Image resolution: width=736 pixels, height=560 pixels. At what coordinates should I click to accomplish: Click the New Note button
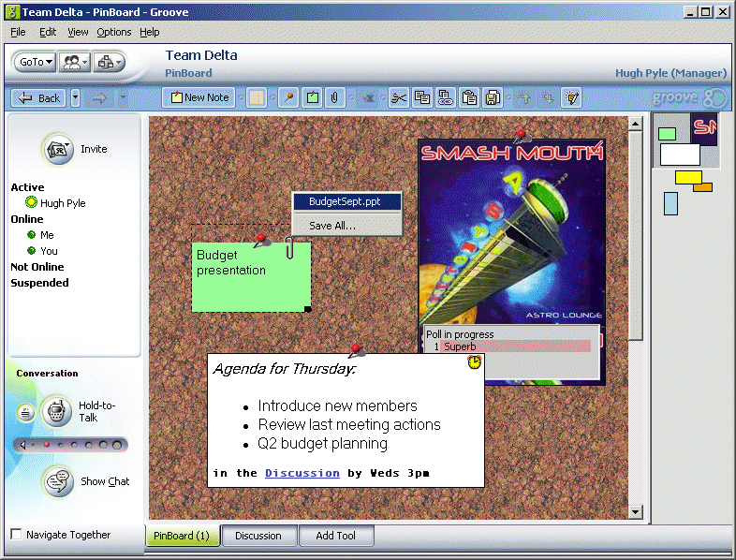click(x=199, y=97)
